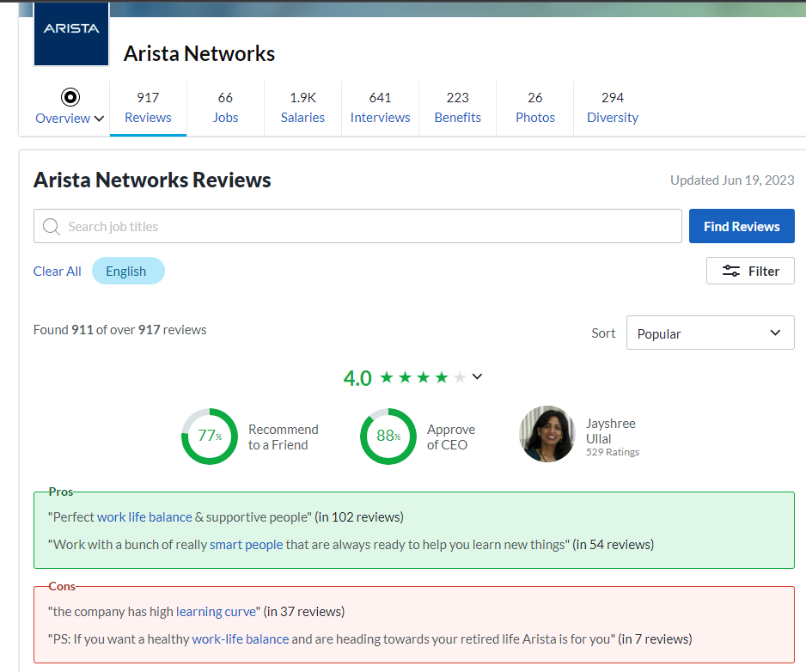Expand the 4.0 rating breakdown chevron
Screen dimensions: 806x672
tap(477, 377)
